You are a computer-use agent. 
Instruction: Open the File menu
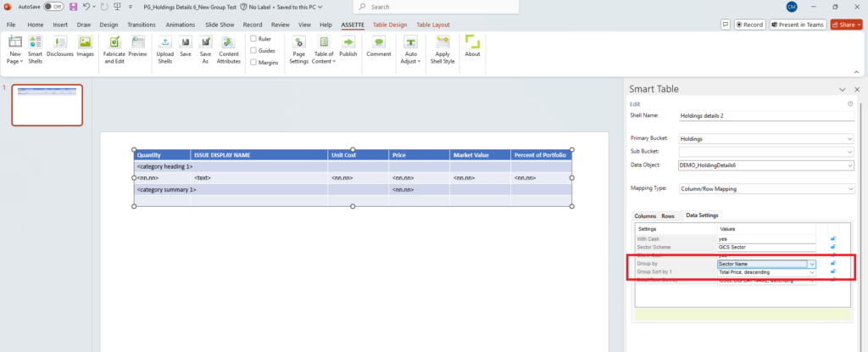pos(11,25)
